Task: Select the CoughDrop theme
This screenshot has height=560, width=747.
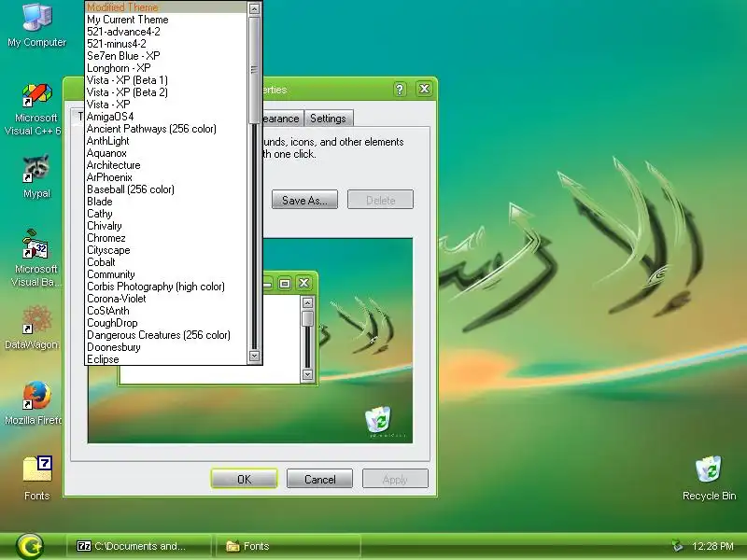Action: (166, 323)
